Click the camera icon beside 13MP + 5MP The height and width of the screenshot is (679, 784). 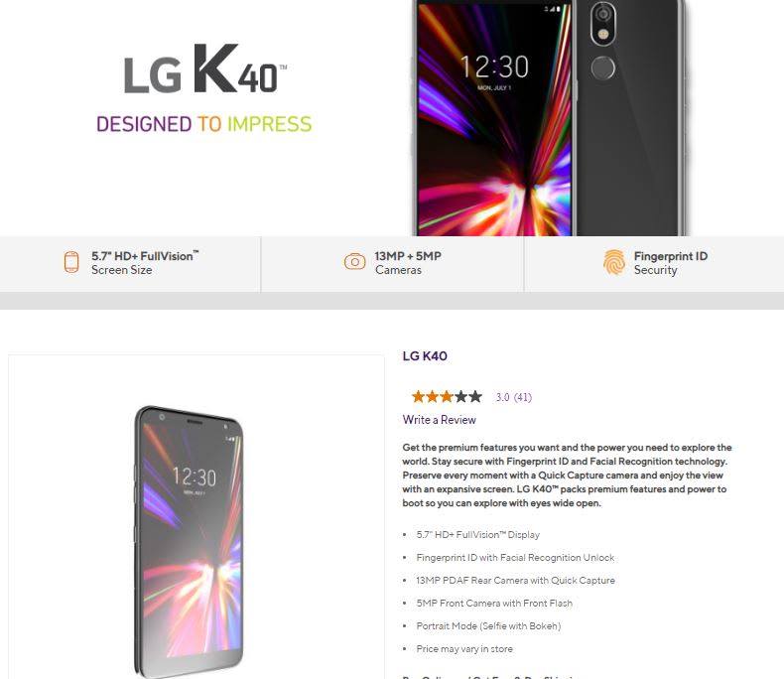pos(354,261)
